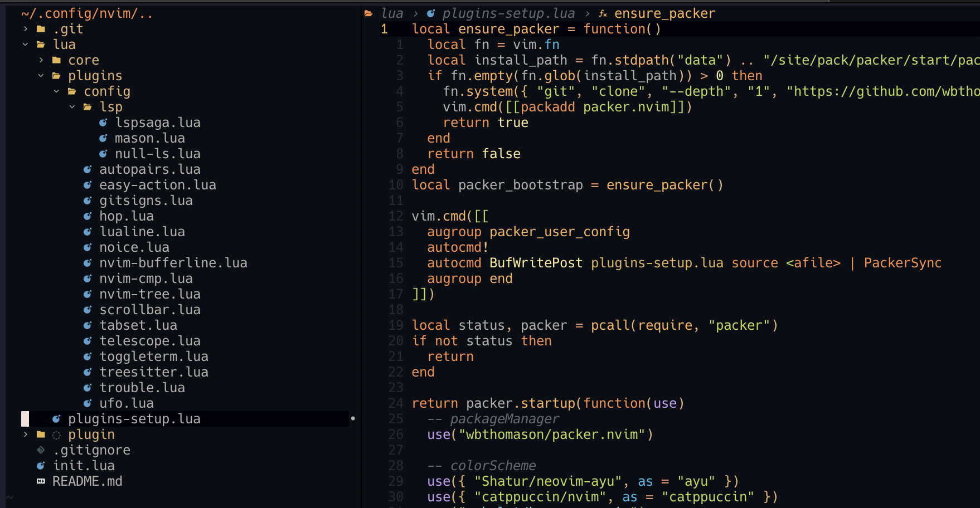Open treesitter.lua in the file tree
The image size is (980, 508).
pos(153,372)
